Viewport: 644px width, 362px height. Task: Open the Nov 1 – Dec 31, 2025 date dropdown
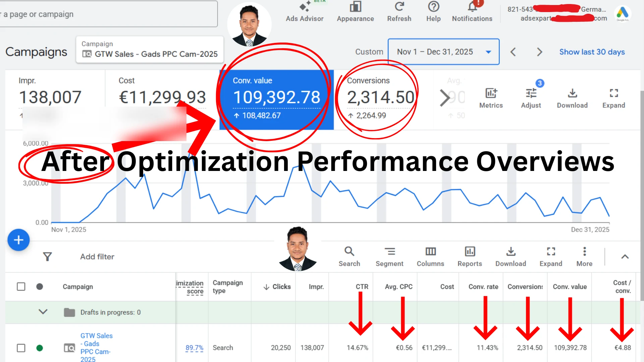click(x=443, y=52)
